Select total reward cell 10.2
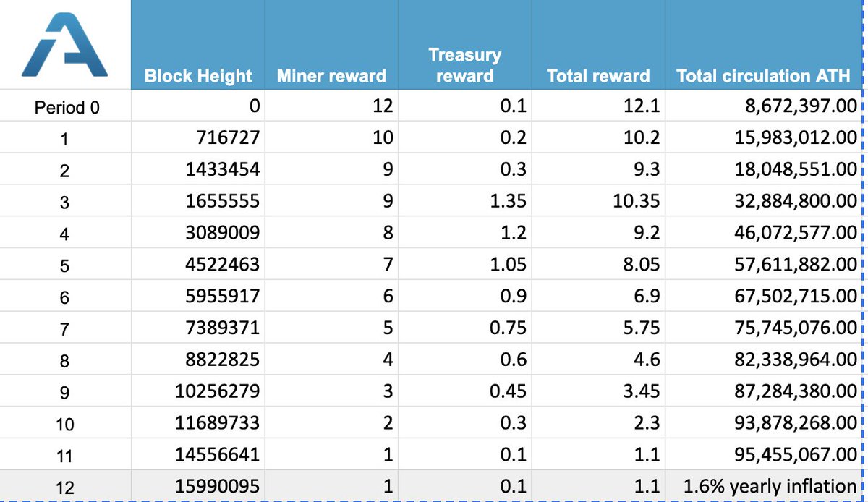868x502 pixels. [x=598, y=138]
